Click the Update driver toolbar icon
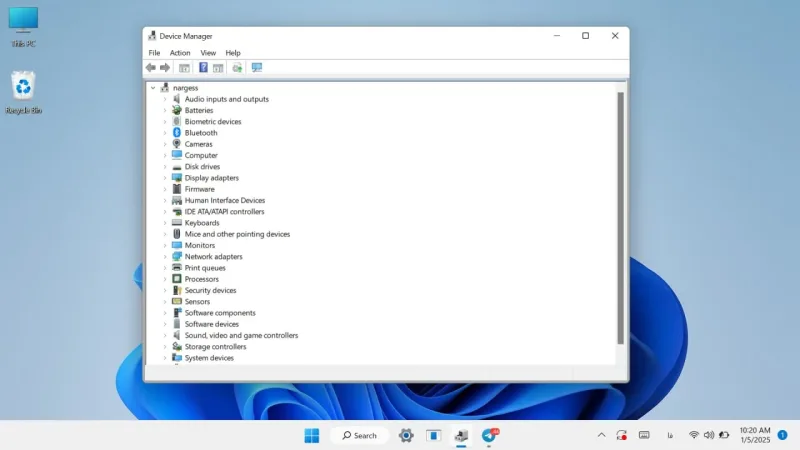This screenshot has width=800, height=450. point(237,67)
